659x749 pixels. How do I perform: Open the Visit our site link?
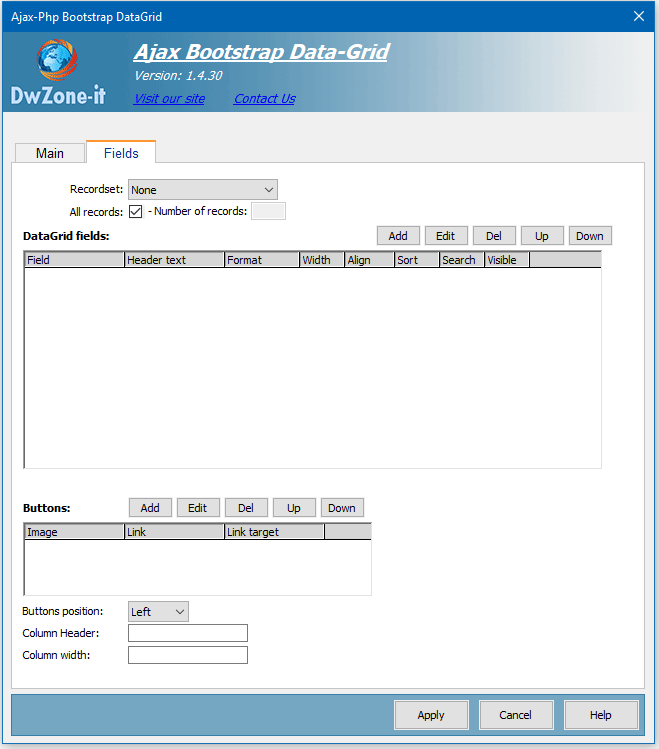pyautogui.click(x=169, y=98)
